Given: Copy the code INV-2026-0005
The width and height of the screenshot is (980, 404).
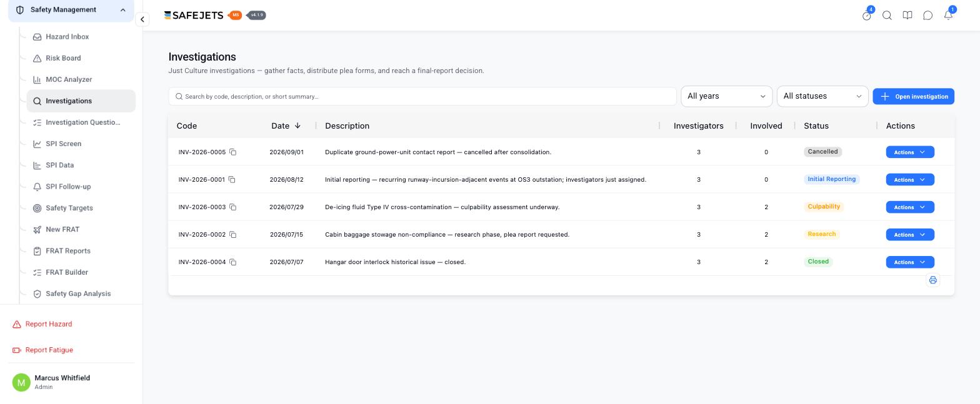Looking at the screenshot, I should coord(232,152).
